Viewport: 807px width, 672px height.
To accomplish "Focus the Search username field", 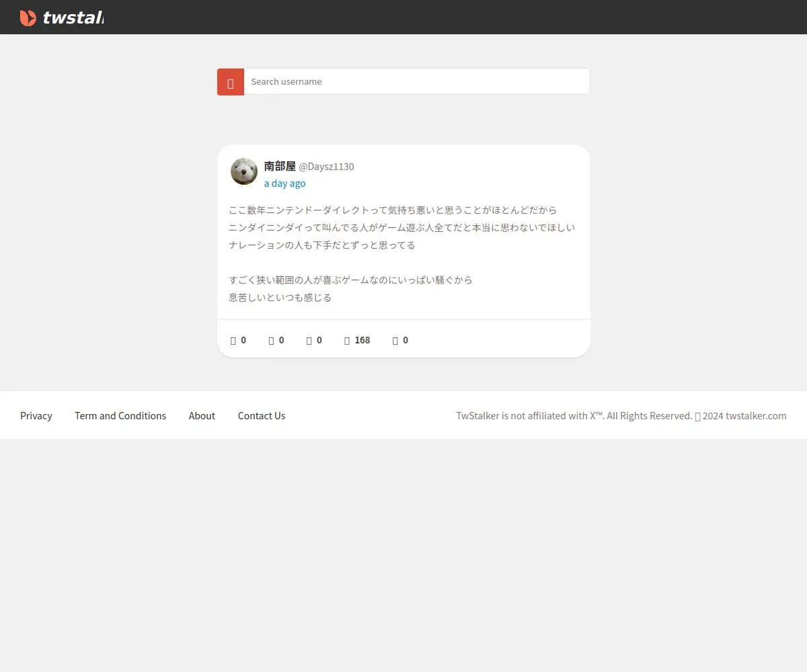I will coord(417,81).
